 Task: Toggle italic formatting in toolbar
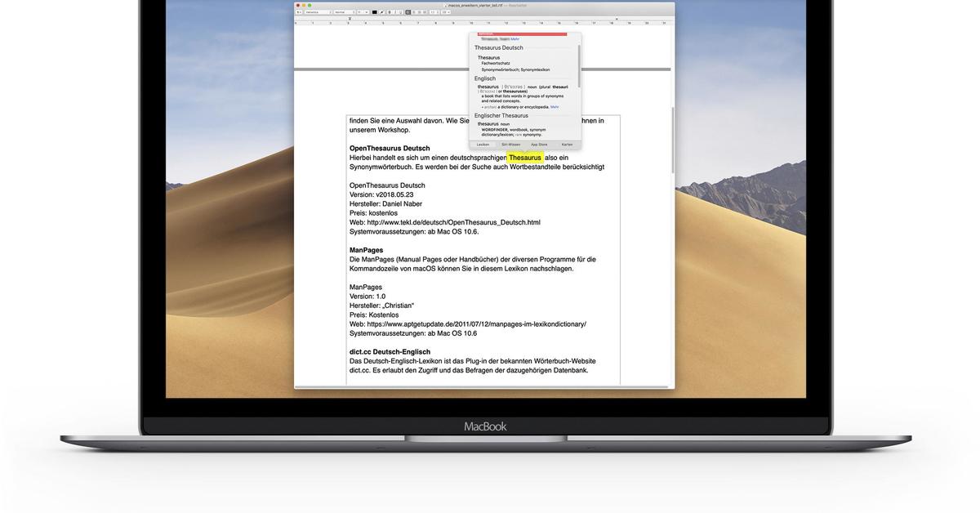395,12
